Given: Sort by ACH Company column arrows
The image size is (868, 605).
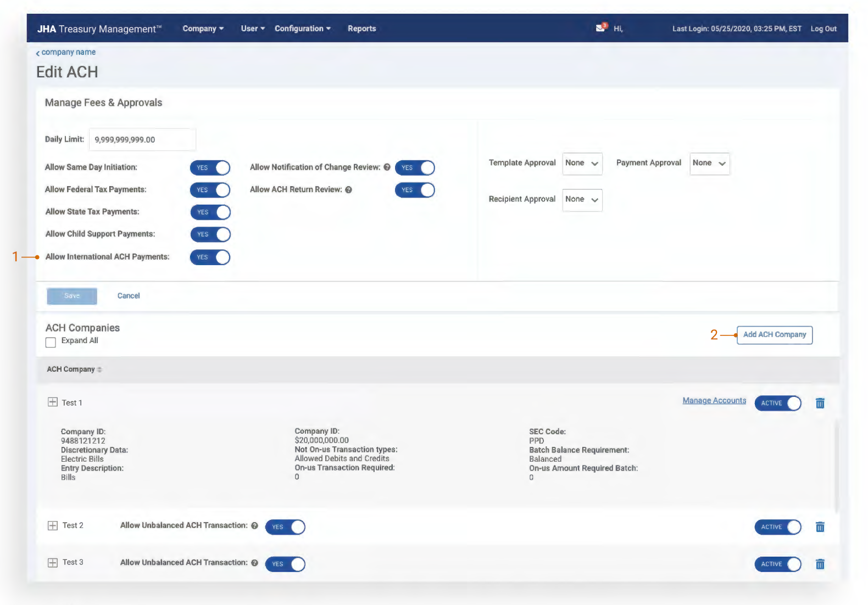Looking at the screenshot, I should pyautogui.click(x=99, y=369).
